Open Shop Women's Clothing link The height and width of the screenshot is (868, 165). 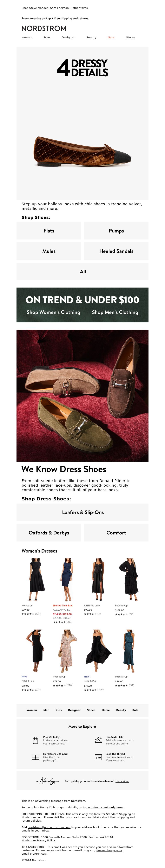point(54,312)
